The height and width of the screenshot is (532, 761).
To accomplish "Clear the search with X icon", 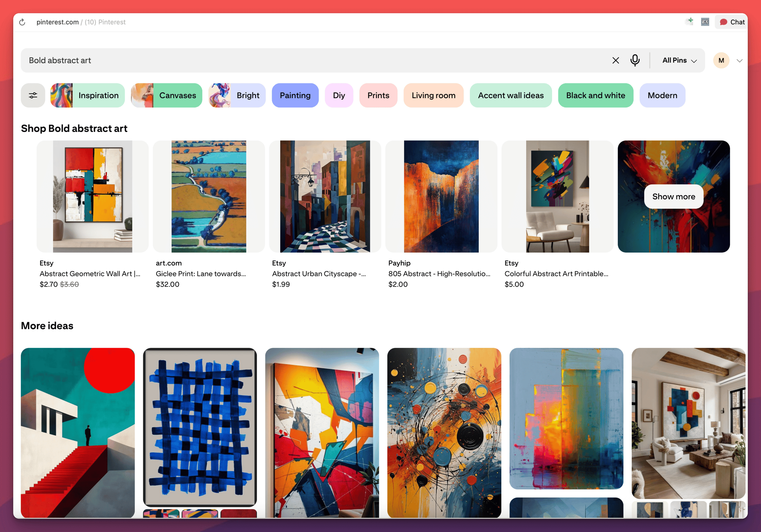I will click(x=615, y=60).
